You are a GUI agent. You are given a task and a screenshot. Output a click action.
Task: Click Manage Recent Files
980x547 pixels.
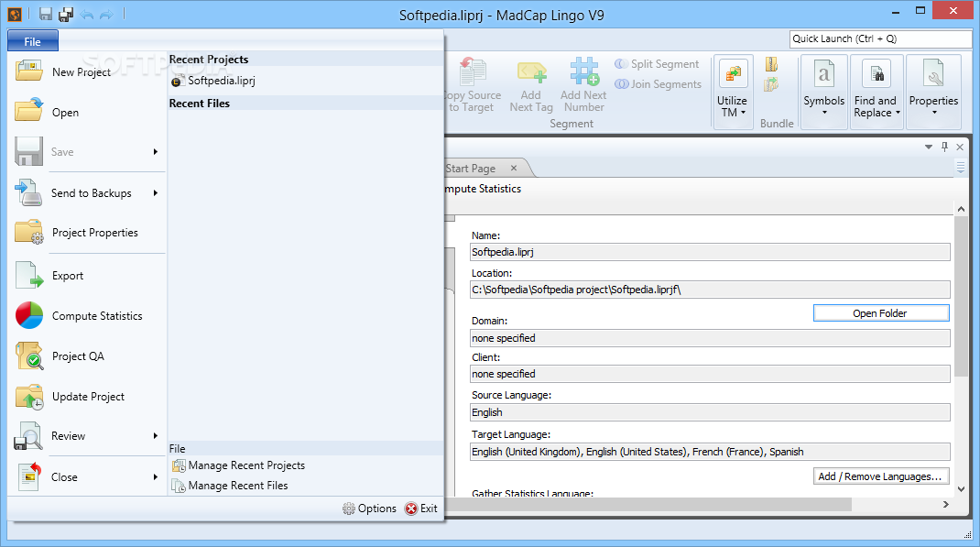[230, 485]
